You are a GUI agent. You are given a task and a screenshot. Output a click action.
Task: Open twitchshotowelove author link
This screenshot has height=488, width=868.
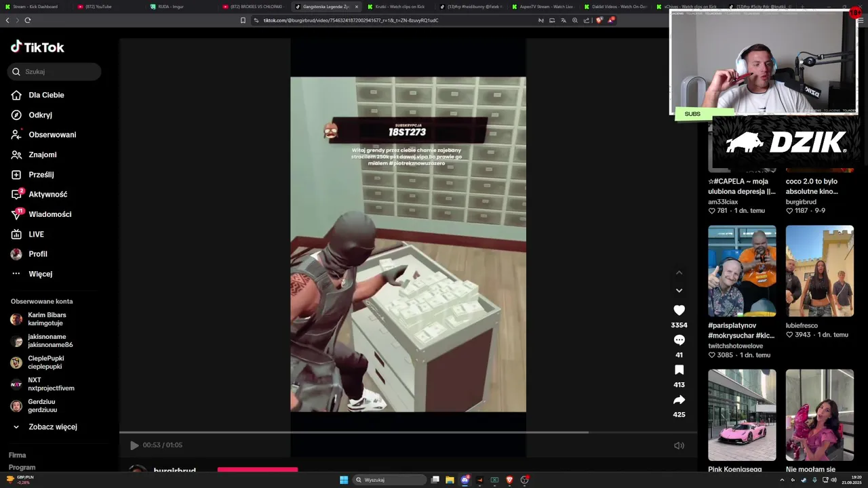735,346
